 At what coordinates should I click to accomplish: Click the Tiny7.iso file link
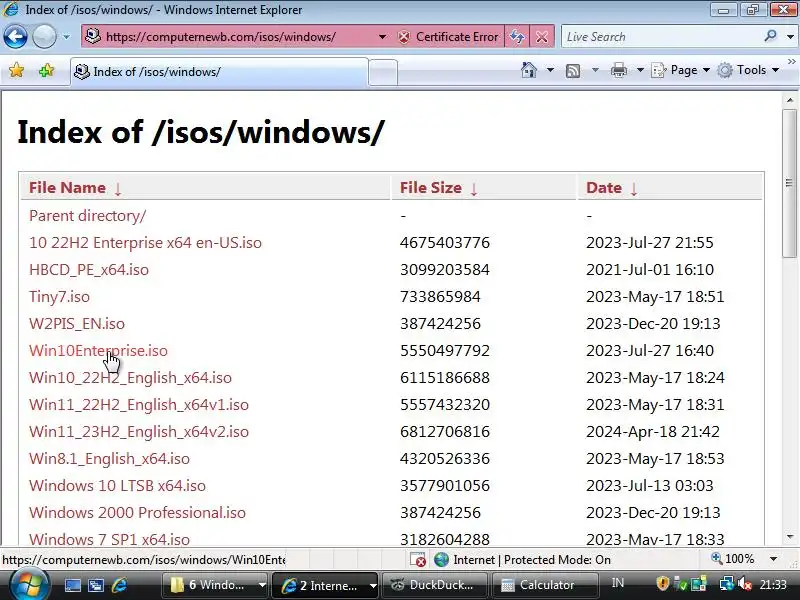[59, 296]
